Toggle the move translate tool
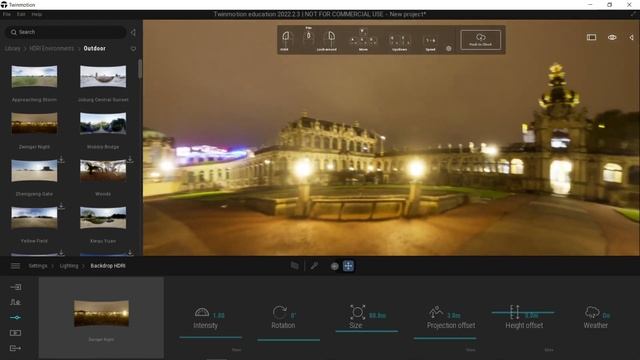Screen dimensions: 640x360 tap(348, 266)
